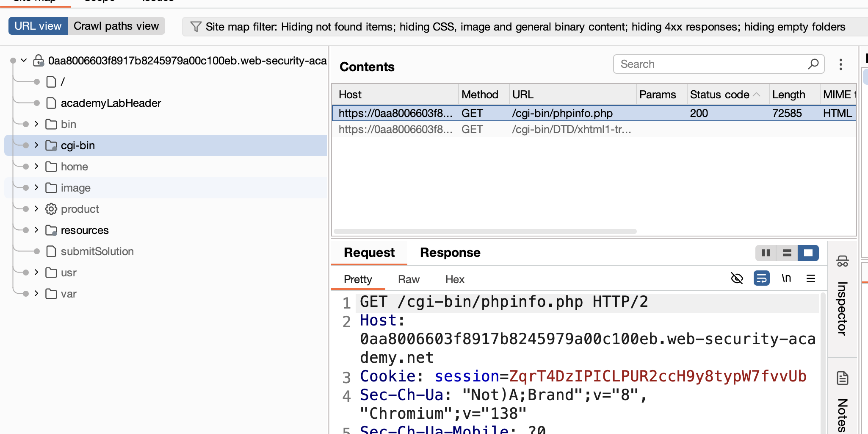The height and width of the screenshot is (434, 868).
Task: Switch to the Response tab
Action: click(x=450, y=253)
